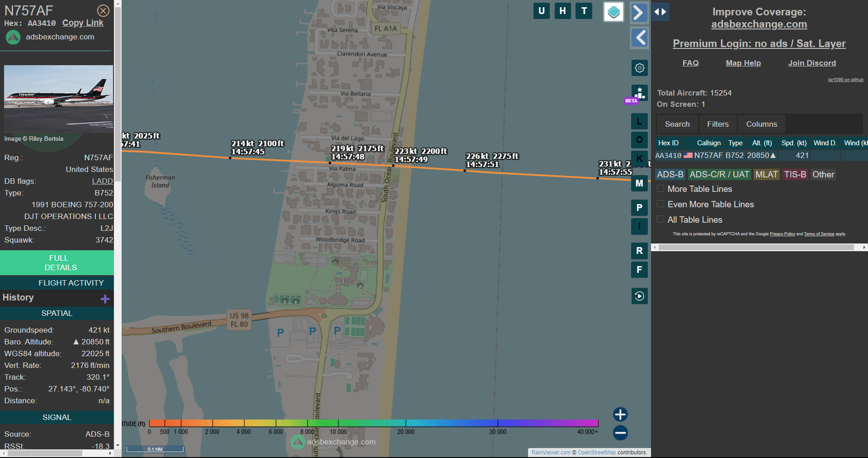
Task: Toggle the ADS-B source filter
Action: coord(670,174)
